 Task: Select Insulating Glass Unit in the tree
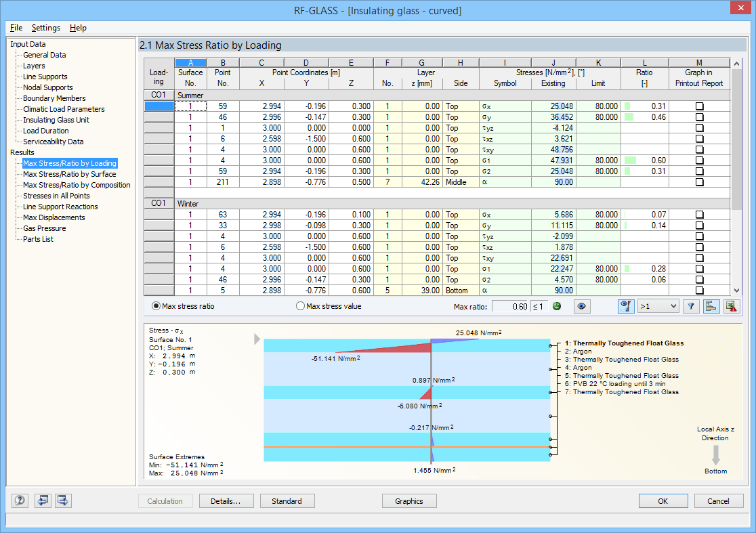[56, 120]
